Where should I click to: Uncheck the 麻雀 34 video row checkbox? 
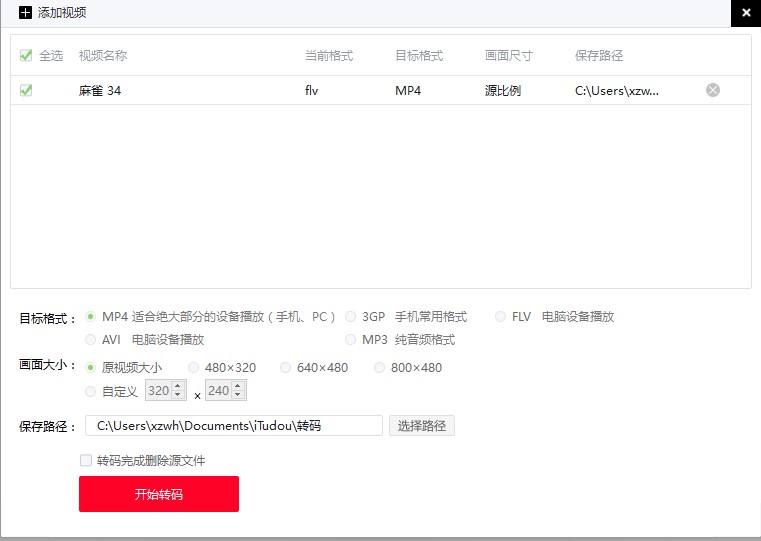tap(26, 90)
